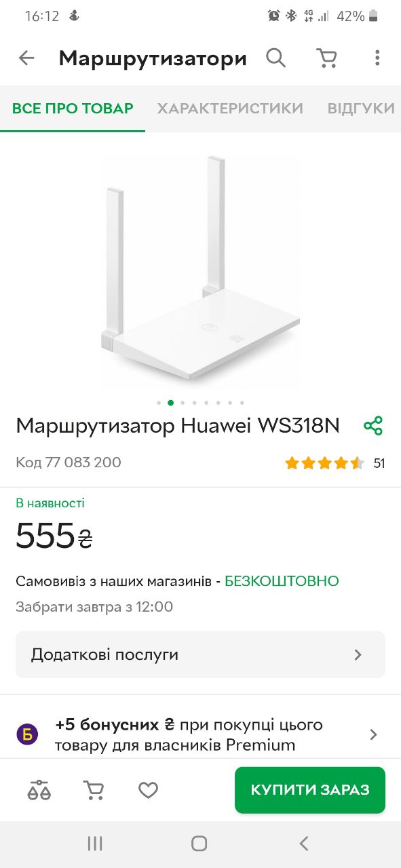Open bonus offer details chevron

(x=373, y=734)
